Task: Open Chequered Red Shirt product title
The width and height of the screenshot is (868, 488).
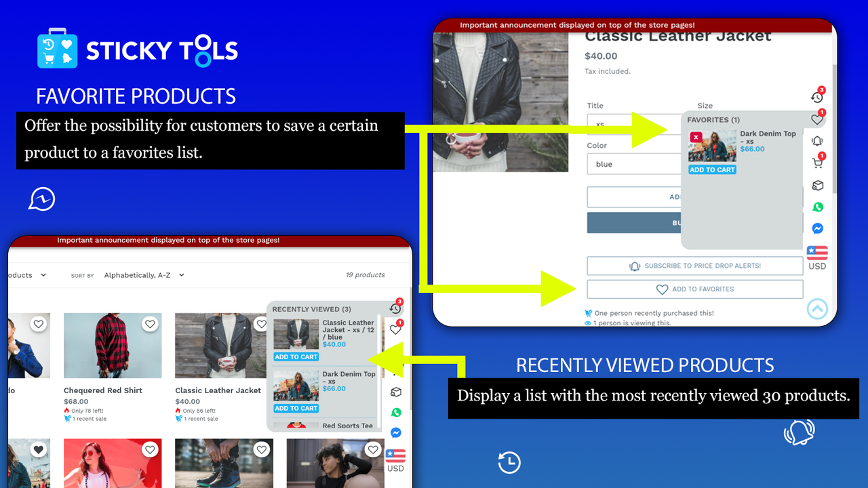Action: pyautogui.click(x=103, y=390)
